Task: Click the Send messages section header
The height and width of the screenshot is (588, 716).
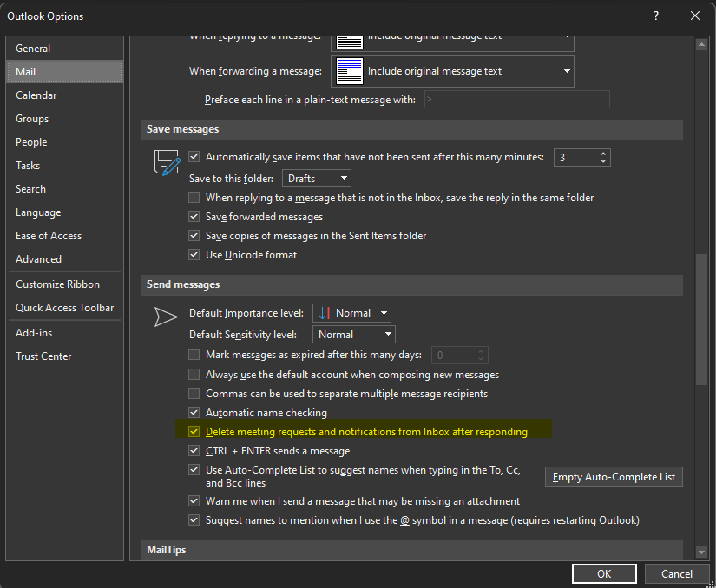Action: [412, 284]
